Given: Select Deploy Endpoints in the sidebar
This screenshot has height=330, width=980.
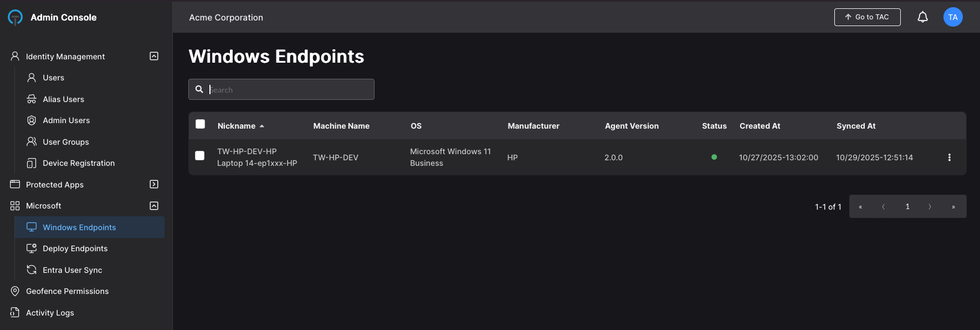Looking at the screenshot, I should 75,248.
